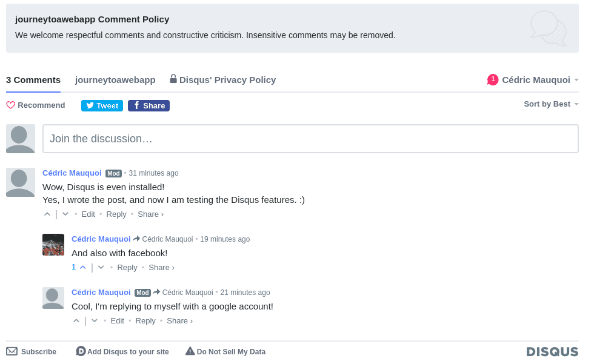
Task: Click the 19 minutes ago timestamp
Action: [225, 239]
